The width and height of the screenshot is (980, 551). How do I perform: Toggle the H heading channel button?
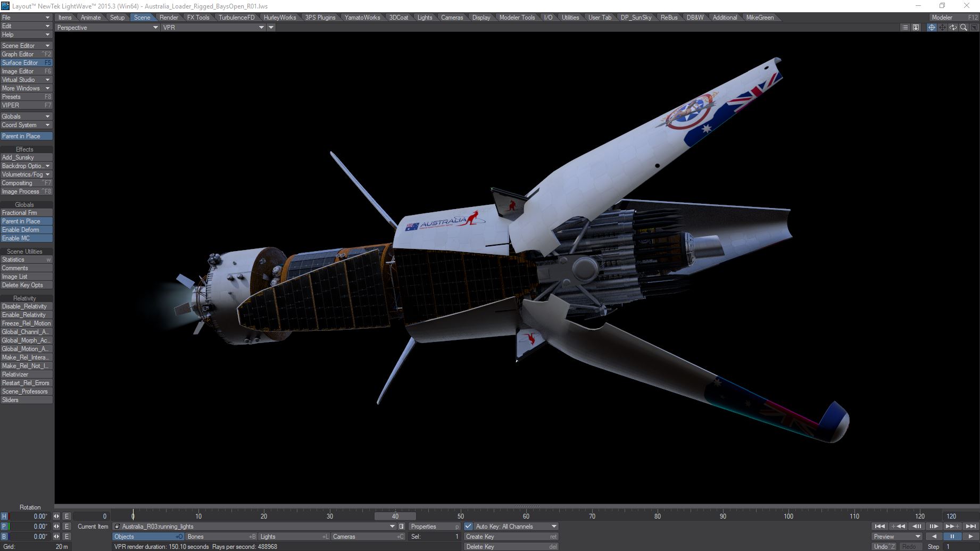pos(4,516)
